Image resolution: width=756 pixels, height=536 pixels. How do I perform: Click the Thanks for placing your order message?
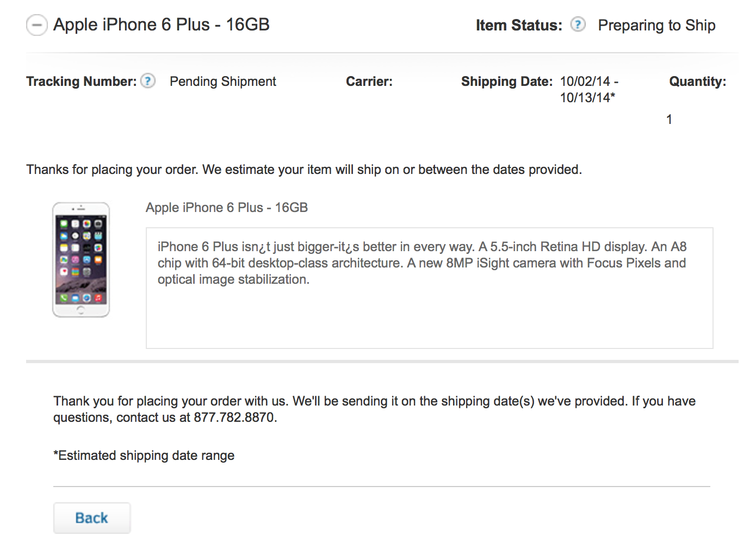303,170
